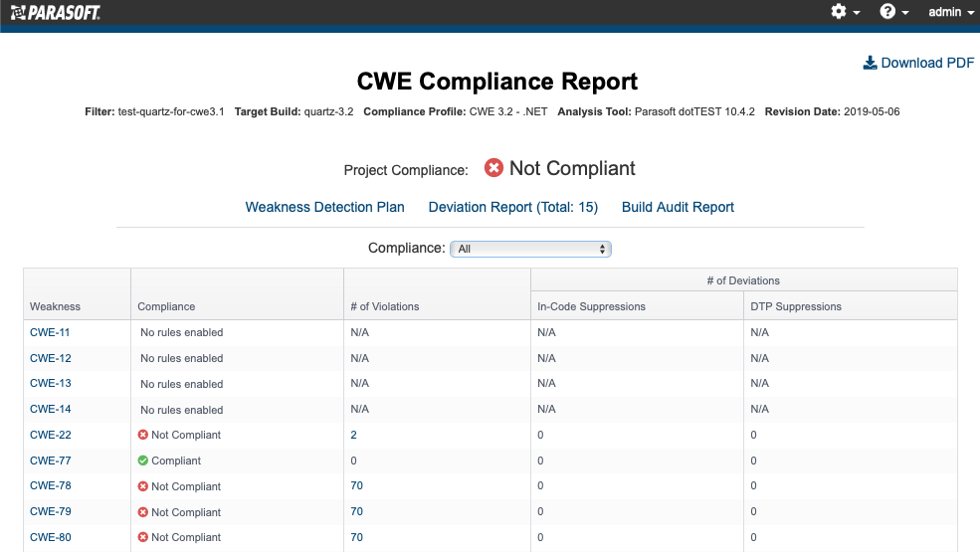This screenshot has width=980, height=552.
Task: Click the 70 violations for CWE-80
Action: [357, 537]
